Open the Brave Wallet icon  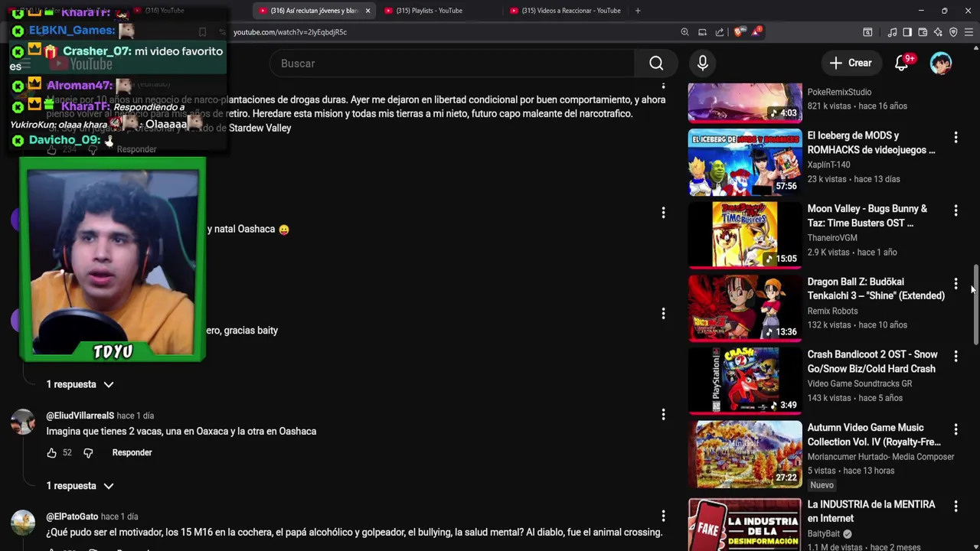923,32
